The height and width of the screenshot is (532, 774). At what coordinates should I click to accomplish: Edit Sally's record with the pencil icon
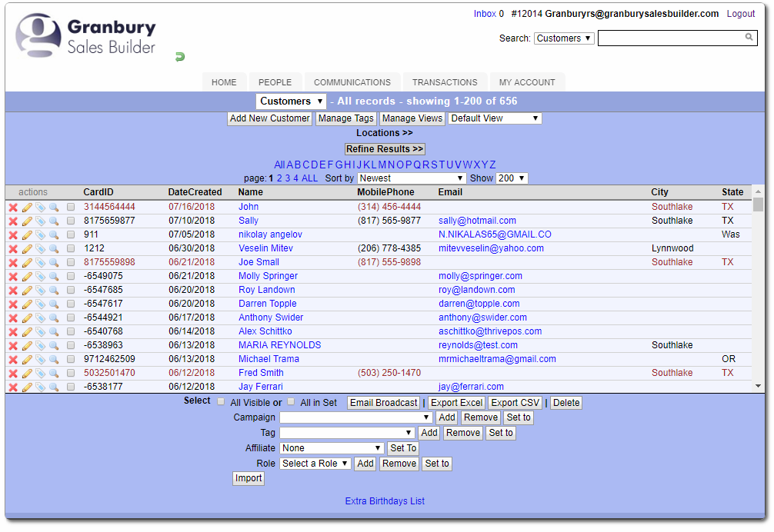tap(27, 221)
